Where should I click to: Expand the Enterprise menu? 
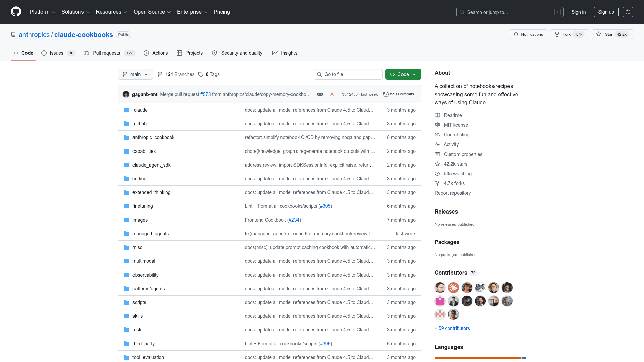192,12
